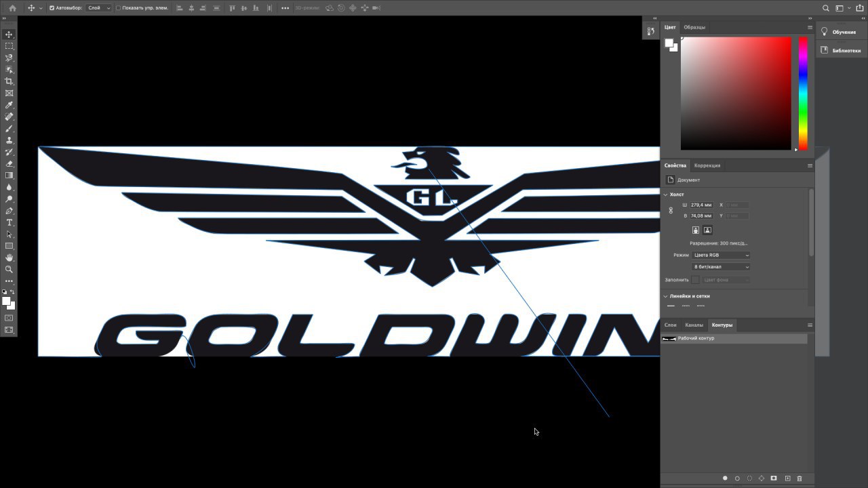This screenshot has height=488, width=868.
Task: Open the search icon at top right
Action: pos(826,8)
